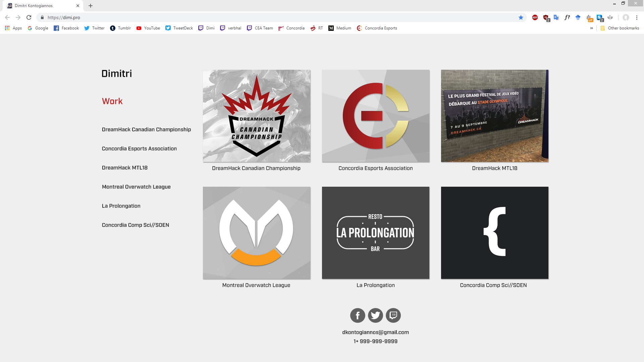Open the Twitch circle icon in footer
This screenshot has width=644, height=362.
[x=393, y=315]
